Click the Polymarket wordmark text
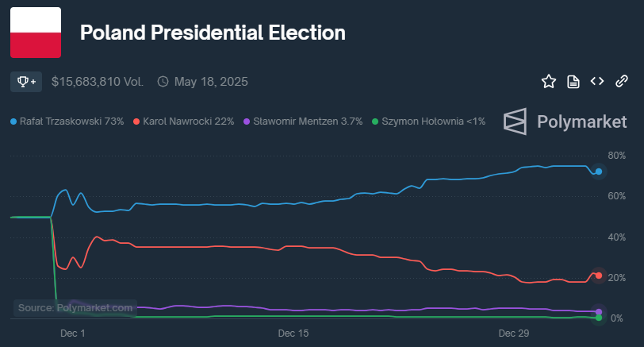This screenshot has width=644, height=347. (581, 121)
